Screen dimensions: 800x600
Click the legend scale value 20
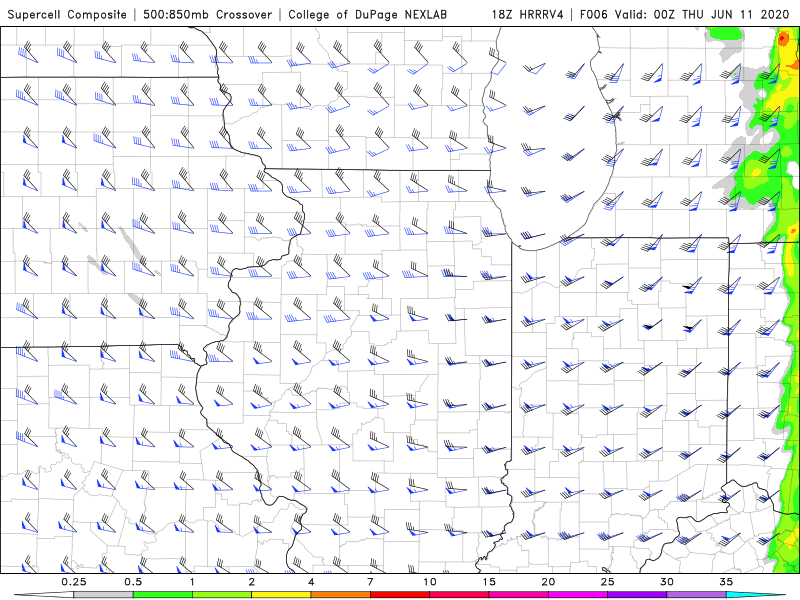coord(548,582)
